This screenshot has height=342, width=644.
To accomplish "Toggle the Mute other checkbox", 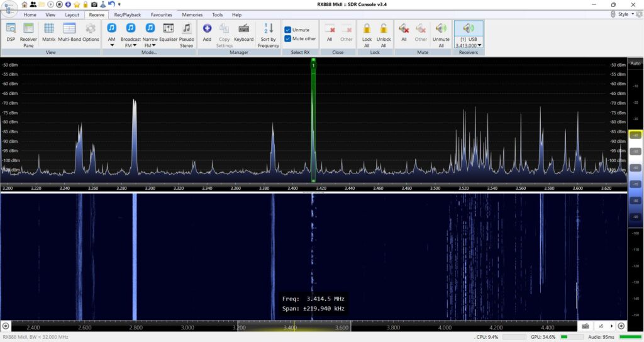I will 288,38.
